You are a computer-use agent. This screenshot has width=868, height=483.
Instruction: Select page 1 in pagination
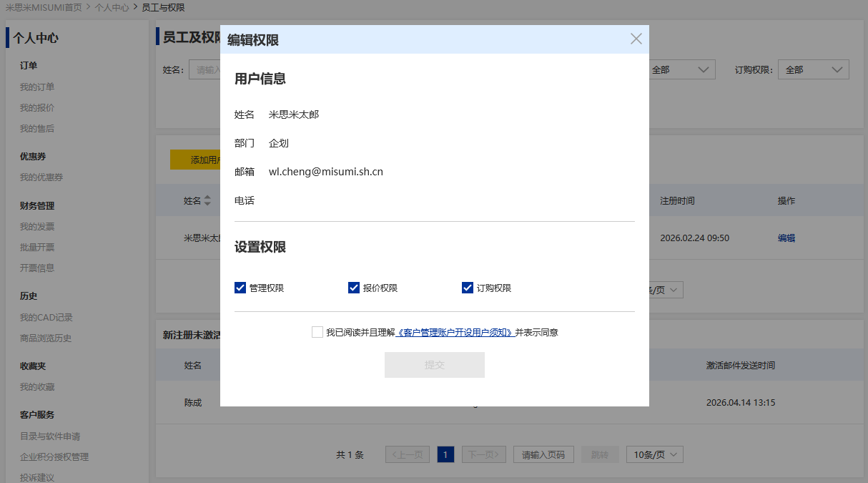pos(445,454)
